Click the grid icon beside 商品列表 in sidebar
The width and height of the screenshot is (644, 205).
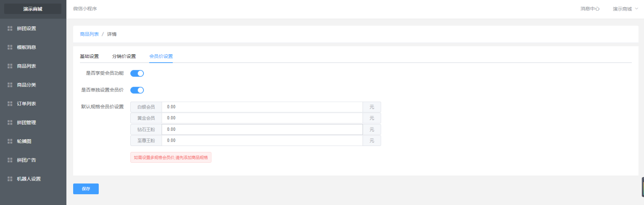[10, 66]
